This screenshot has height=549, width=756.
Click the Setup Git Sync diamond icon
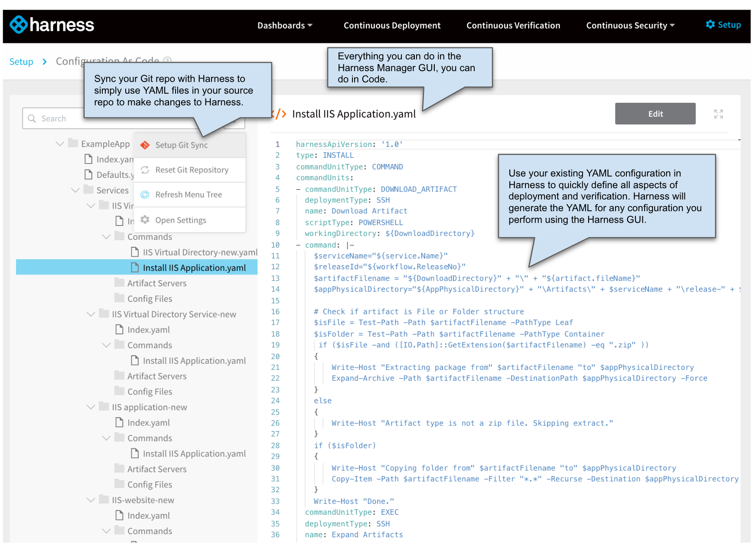(x=145, y=145)
